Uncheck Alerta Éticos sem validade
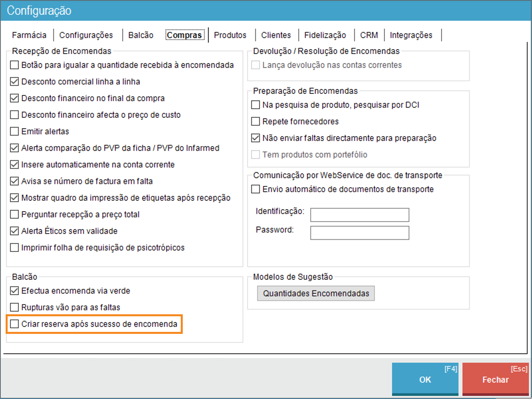The image size is (532, 399). click(14, 231)
